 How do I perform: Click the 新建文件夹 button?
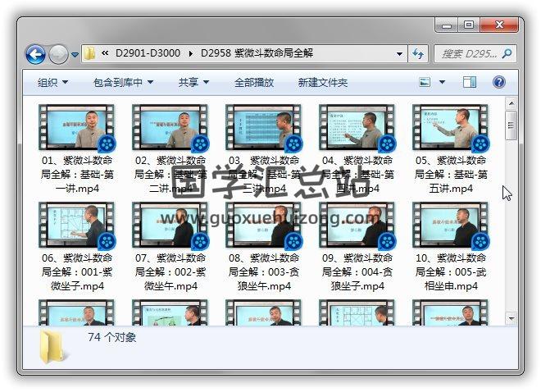pyautogui.click(x=322, y=82)
